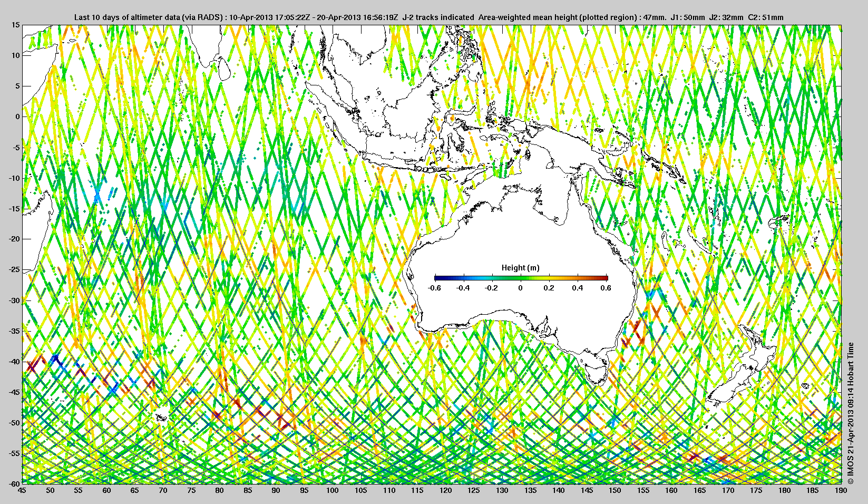The image size is (868, 504).
Task: Click longitude label 45 on bottom axis
Action: [22, 490]
